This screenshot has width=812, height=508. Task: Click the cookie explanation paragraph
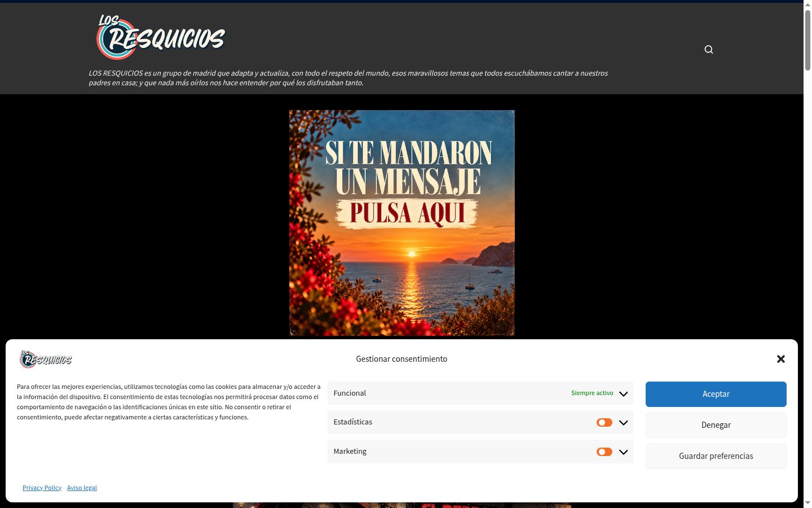point(169,402)
